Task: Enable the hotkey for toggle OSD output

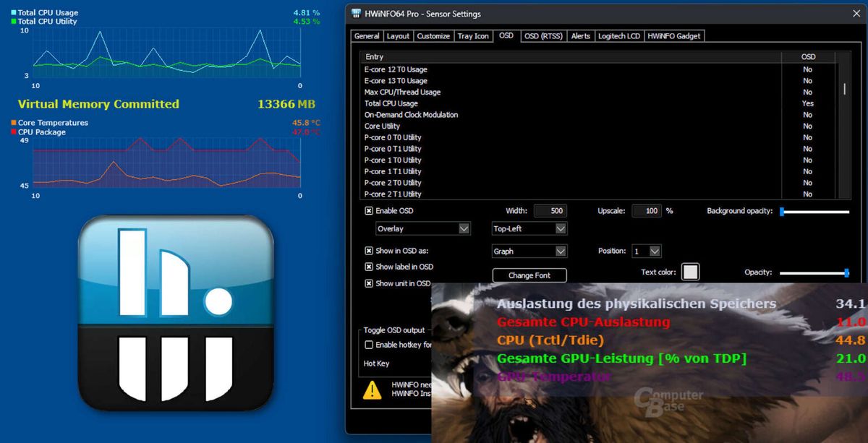Action: [x=369, y=345]
